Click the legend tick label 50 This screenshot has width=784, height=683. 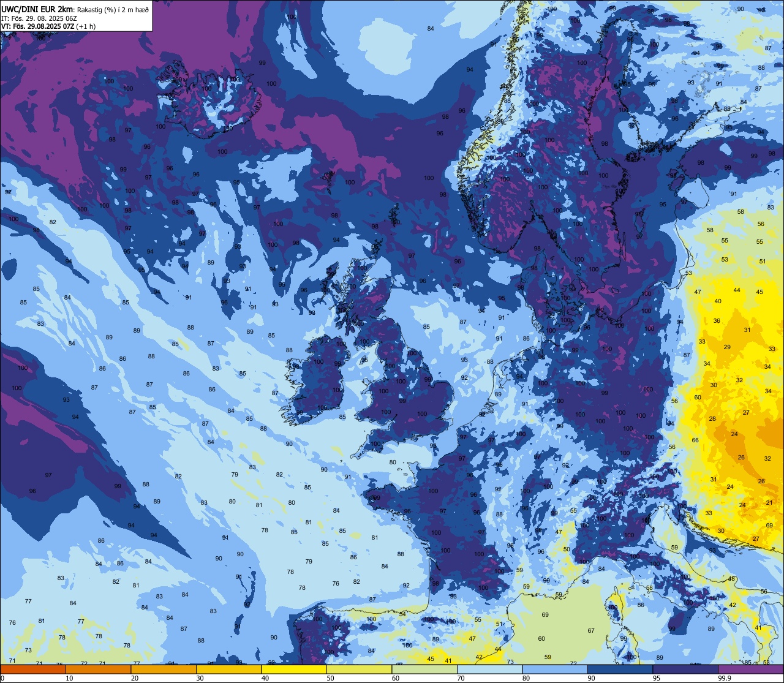330,678
